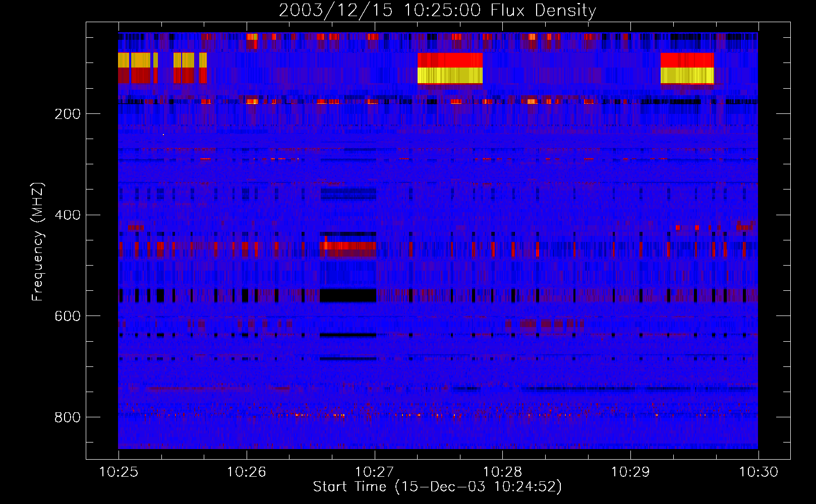Screen dimensions: 816x504
Task: Click the red-yellow burst block near 10:29:30
Action: pos(687,68)
